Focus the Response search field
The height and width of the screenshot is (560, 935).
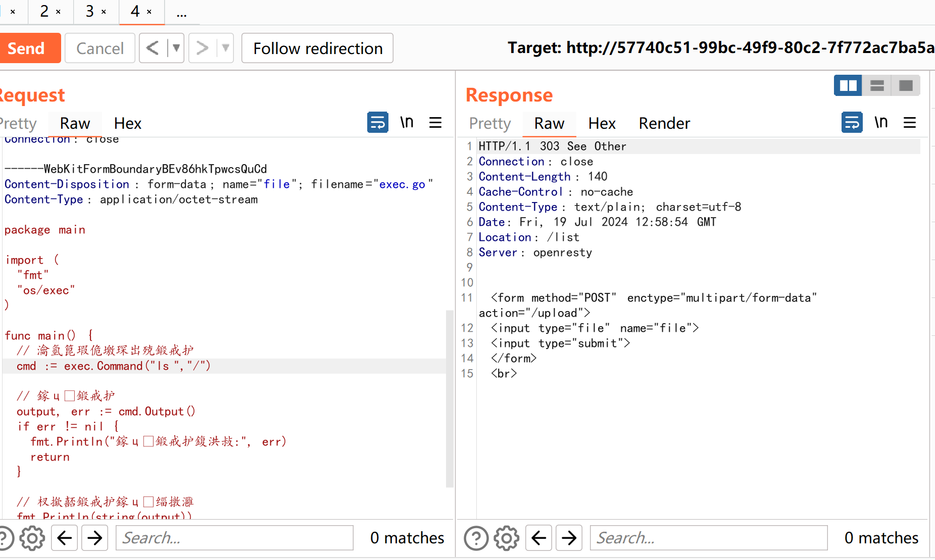click(x=709, y=538)
